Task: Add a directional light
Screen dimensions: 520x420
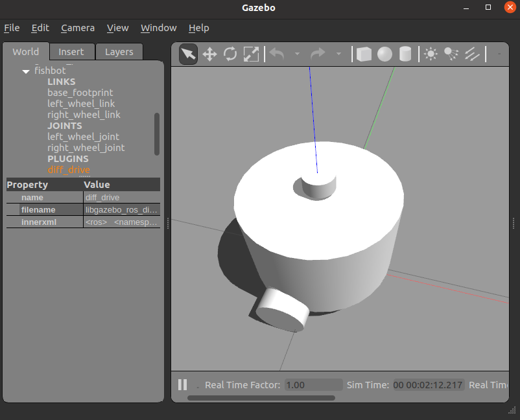Action: tap(472, 54)
